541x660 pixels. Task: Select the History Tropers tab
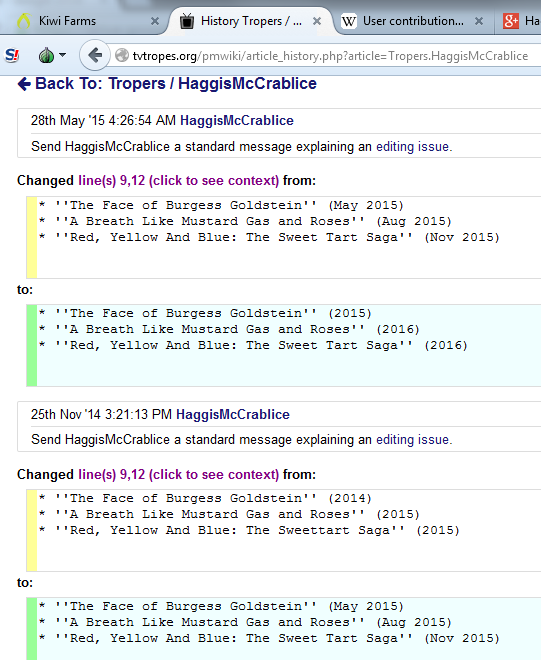click(251, 21)
